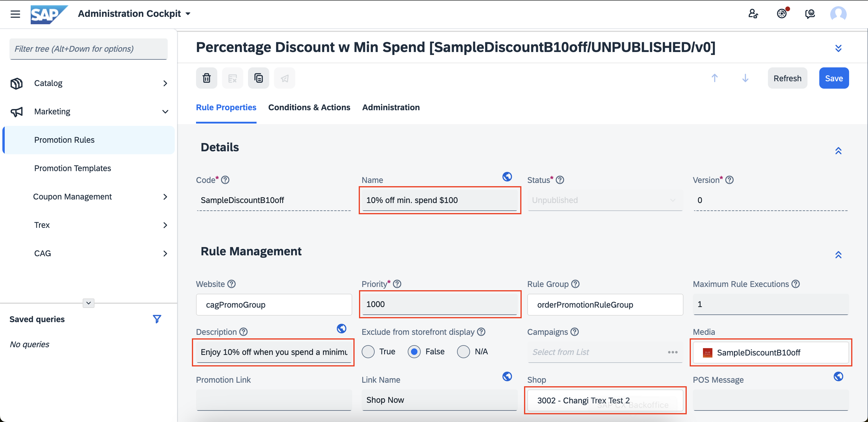Click the Name field
868x422 pixels.
click(440, 200)
